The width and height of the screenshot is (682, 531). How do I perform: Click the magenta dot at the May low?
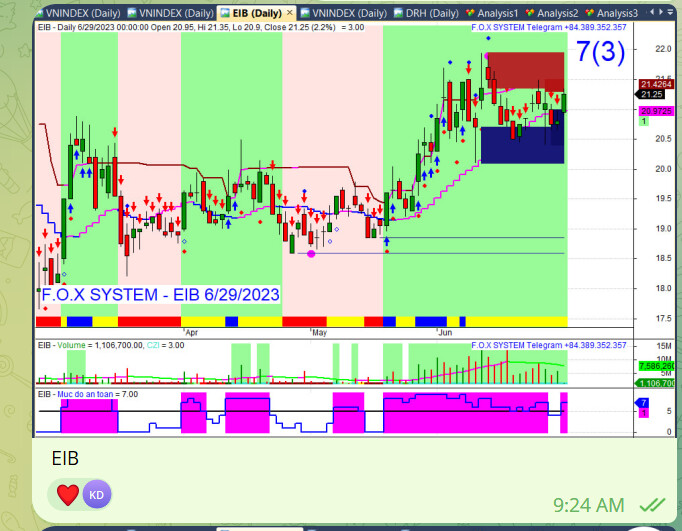click(311, 254)
